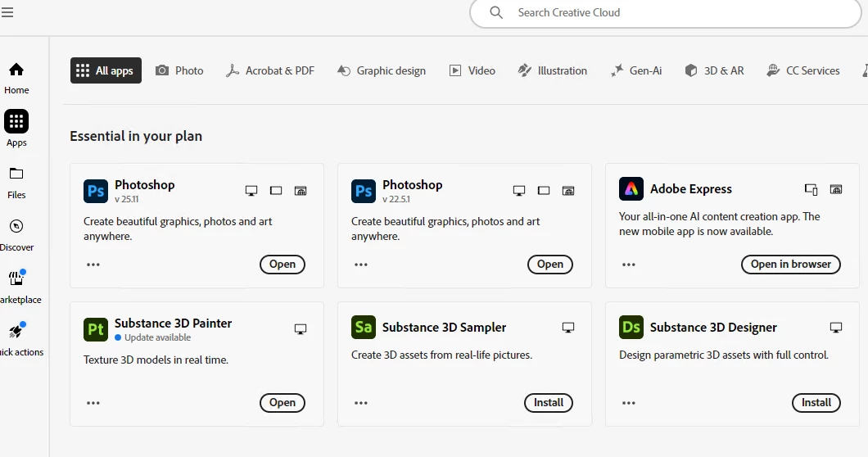Click desktop icon on Substance 3D Sampler

[568, 328]
